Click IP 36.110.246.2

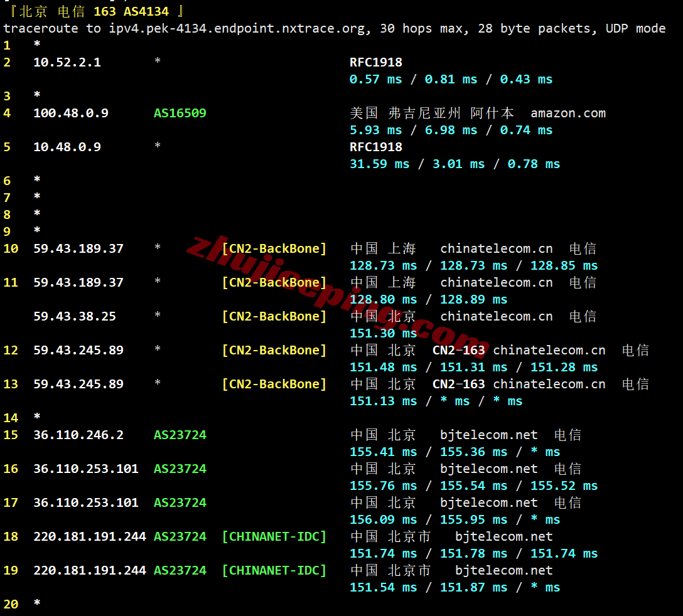click(x=78, y=435)
